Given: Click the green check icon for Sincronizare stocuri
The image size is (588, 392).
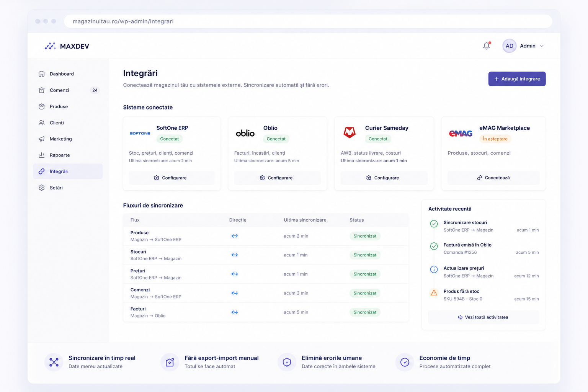Looking at the screenshot, I should click(x=434, y=224).
